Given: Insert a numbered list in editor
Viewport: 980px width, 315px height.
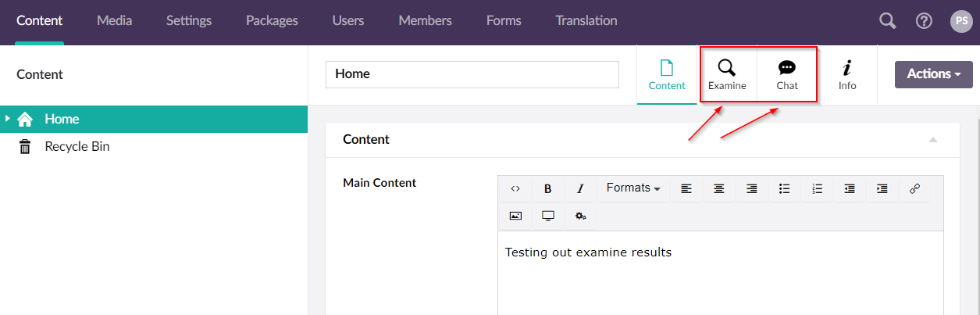Looking at the screenshot, I should pyautogui.click(x=817, y=188).
